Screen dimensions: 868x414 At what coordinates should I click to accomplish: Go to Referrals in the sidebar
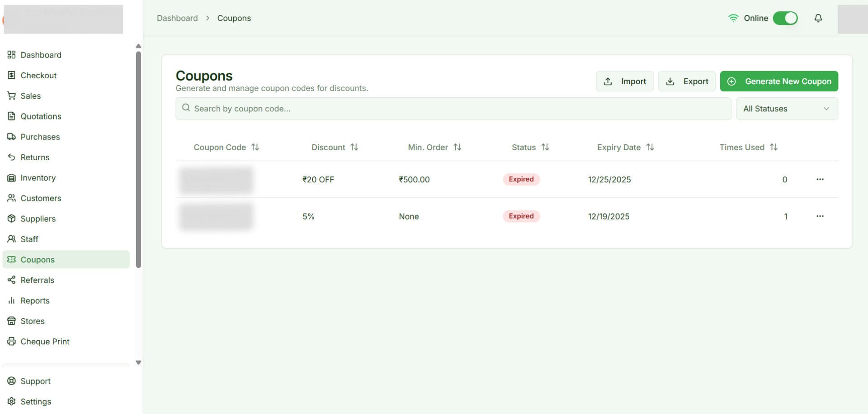tap(37, 280)
